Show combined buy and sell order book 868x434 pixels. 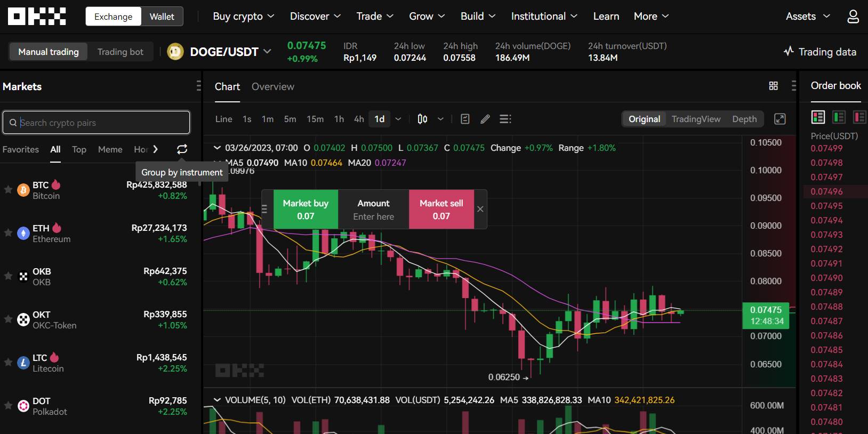(x=818, y=117)
